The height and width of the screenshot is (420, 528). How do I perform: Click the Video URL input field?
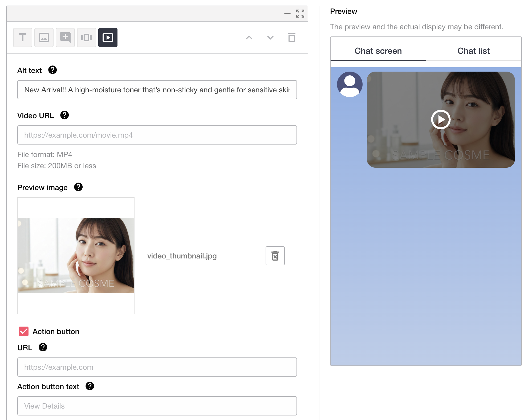tap(157, 135)
